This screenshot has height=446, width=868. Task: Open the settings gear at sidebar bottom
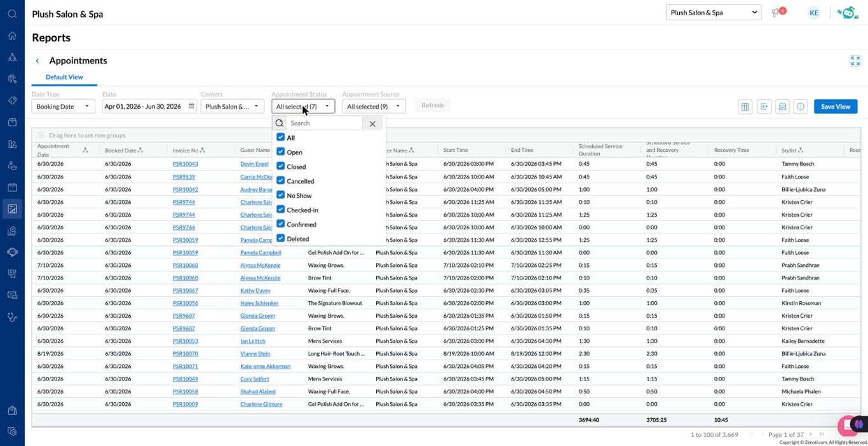[12, 431]
